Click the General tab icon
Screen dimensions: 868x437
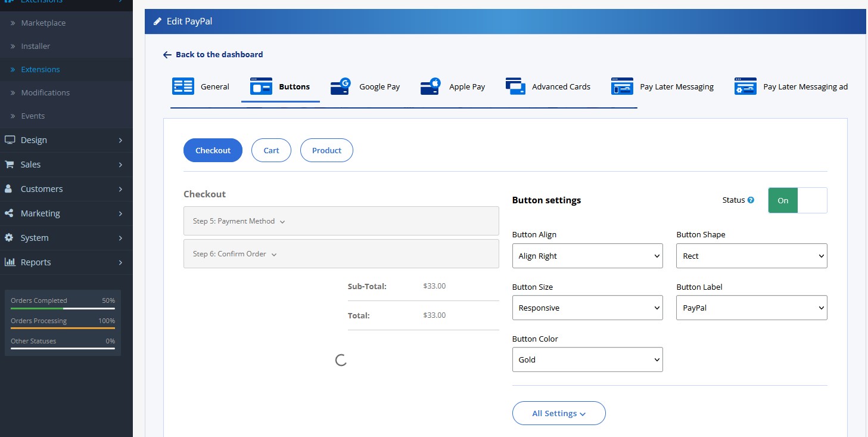point(183,86)
